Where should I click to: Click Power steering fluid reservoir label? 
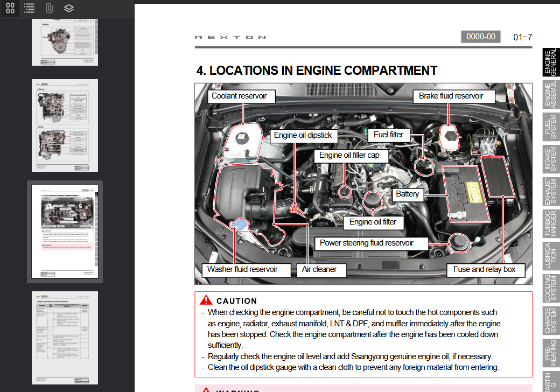372,243
